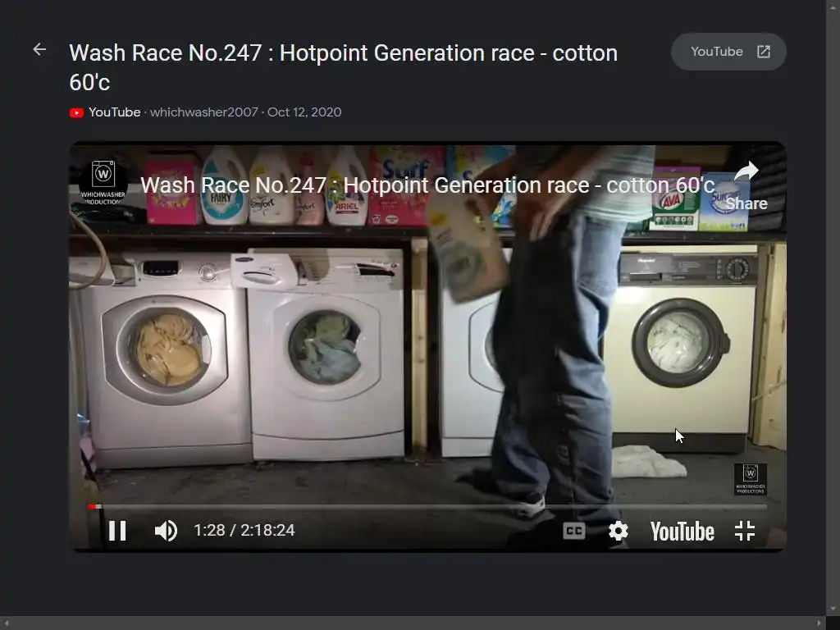The width and height of the screenshot is (840, 630).
Task: Open video settings gear
Action: point(618,531)
